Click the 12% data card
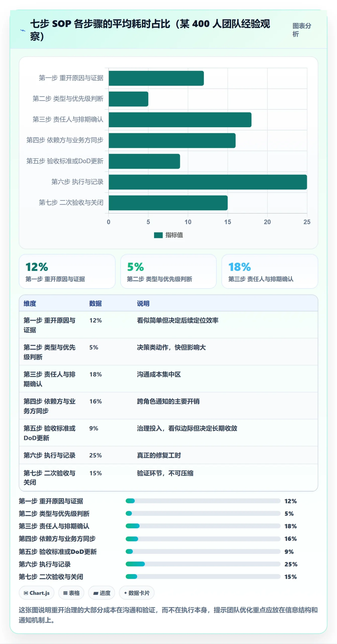The image size is (337, 644). (x=67, y=271)
